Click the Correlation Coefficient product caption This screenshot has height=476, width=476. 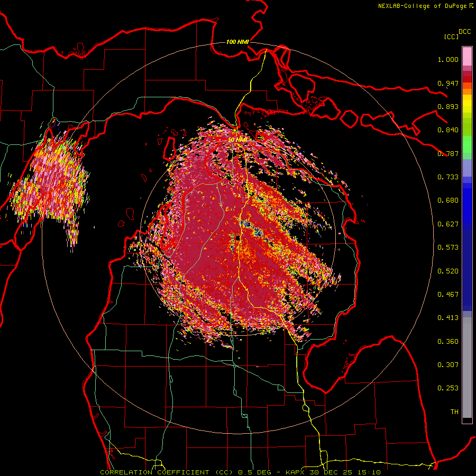click(240, 472)
